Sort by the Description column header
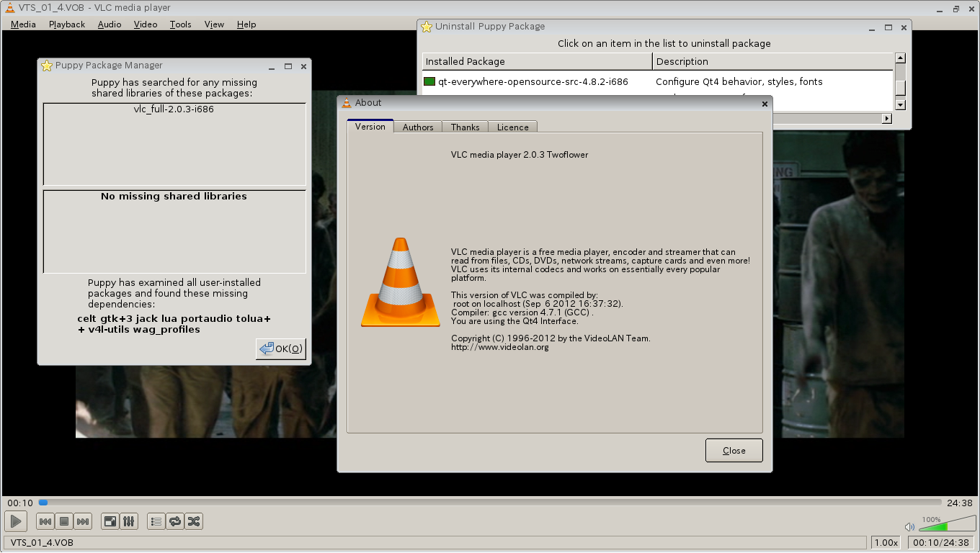 tap(773, 61)
